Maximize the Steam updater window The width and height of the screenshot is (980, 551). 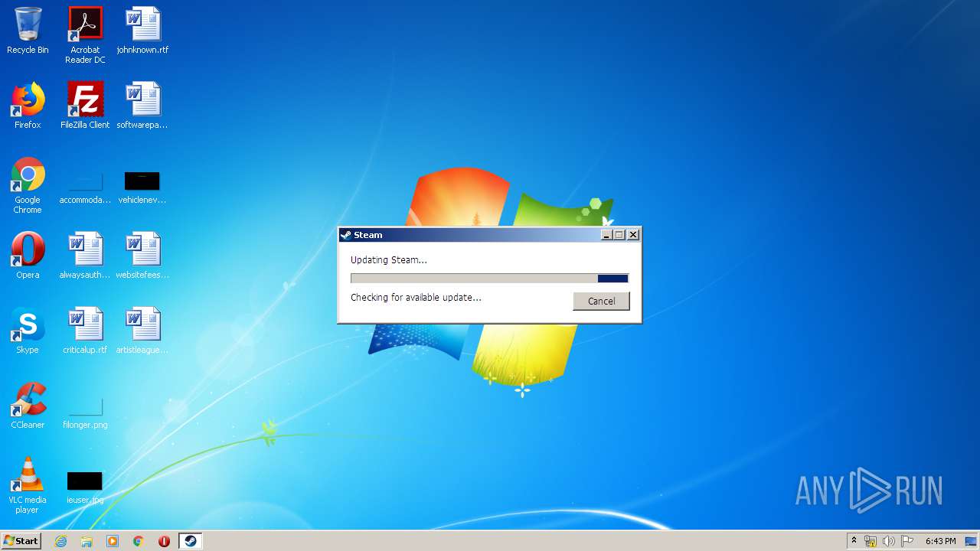pos(619,235)
